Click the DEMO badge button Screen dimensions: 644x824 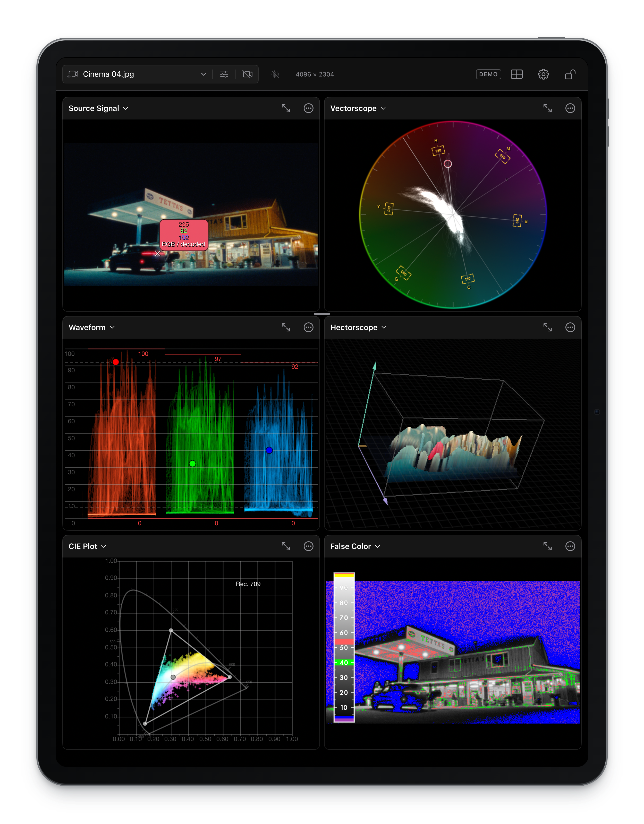pos(488,74)
